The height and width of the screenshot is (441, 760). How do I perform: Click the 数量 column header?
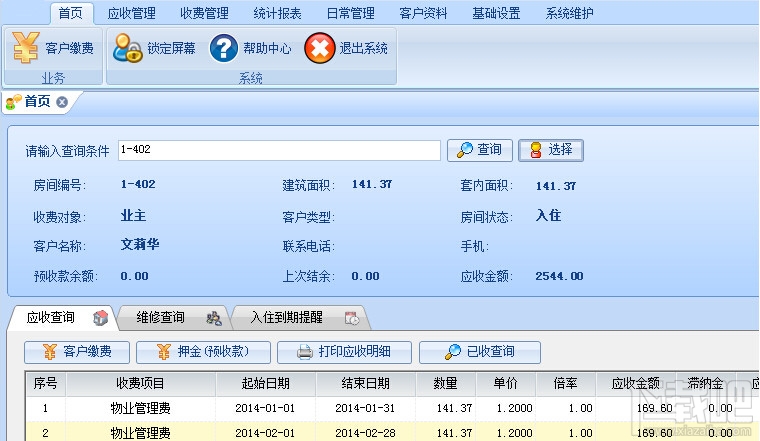pyautogui.click(x=445, y=384)
